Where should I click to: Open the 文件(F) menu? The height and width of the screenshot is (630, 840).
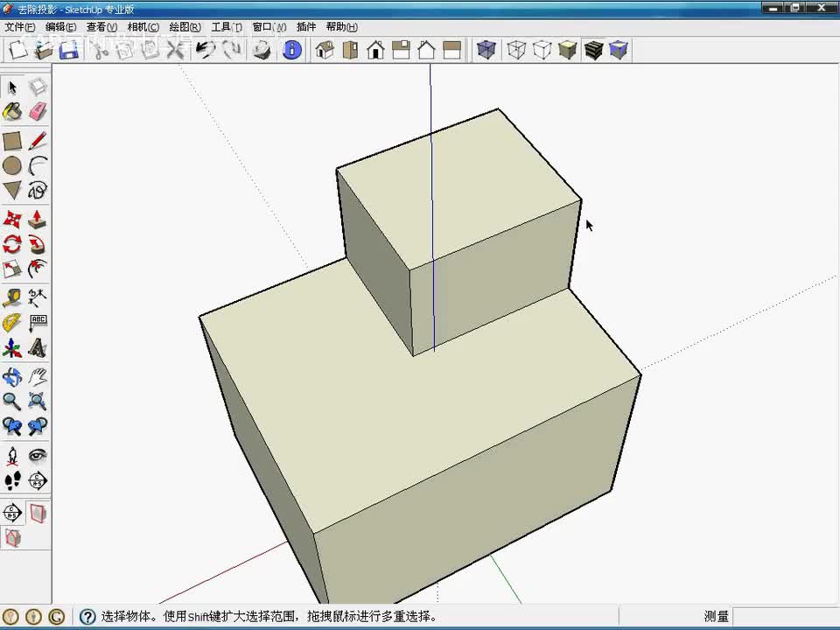tap(20, 27)
